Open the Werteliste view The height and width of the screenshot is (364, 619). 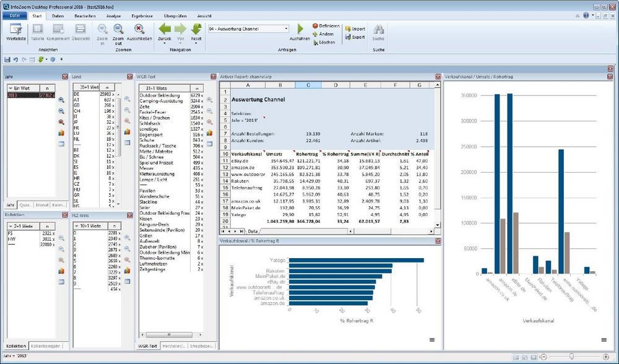pyautogui.click(x=16, y=32)
